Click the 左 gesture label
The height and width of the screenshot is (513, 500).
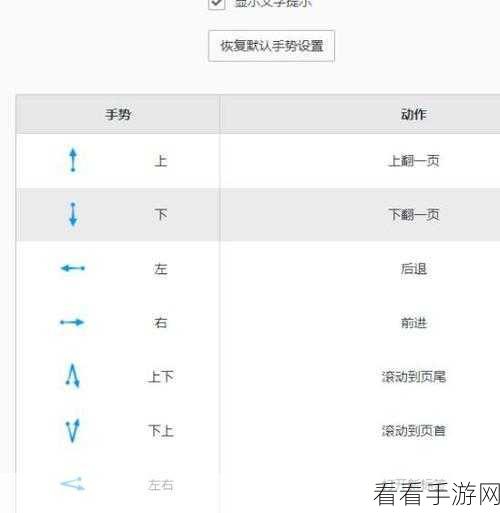pyautogui.click(x=161, y=269)
